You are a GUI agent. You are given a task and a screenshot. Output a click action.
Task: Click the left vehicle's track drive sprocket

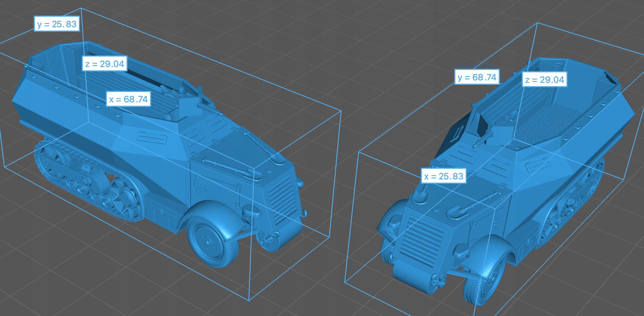click(125, 198)
